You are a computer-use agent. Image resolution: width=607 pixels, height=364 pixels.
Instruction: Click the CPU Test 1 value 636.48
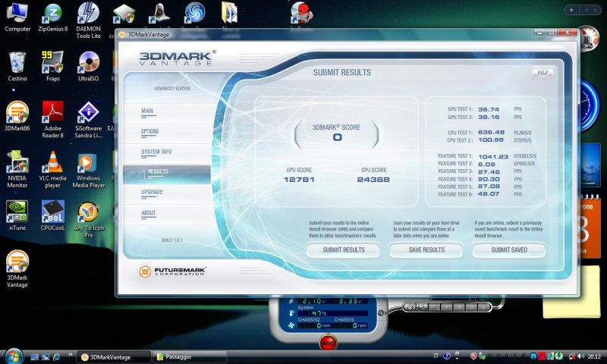coord(491,133)
